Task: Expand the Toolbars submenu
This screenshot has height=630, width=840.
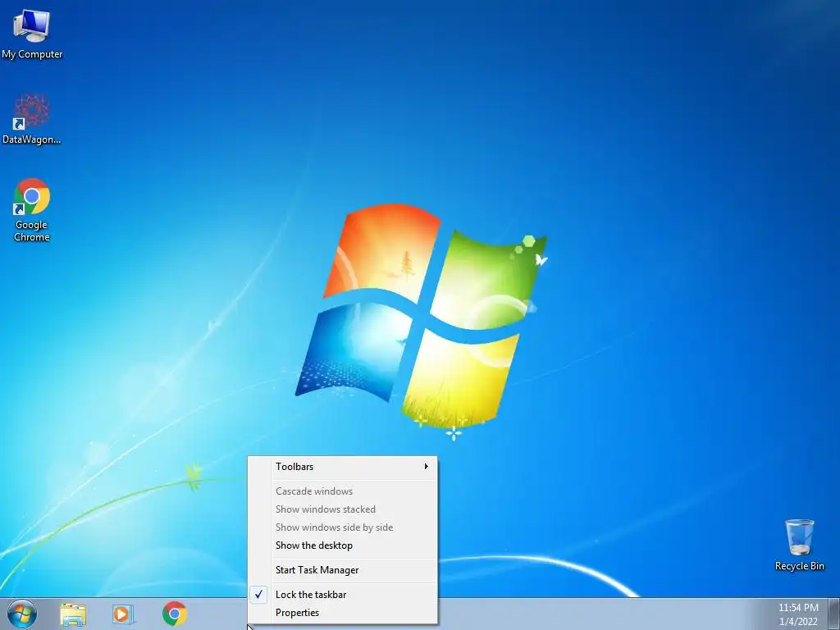Action: point(343,467)
